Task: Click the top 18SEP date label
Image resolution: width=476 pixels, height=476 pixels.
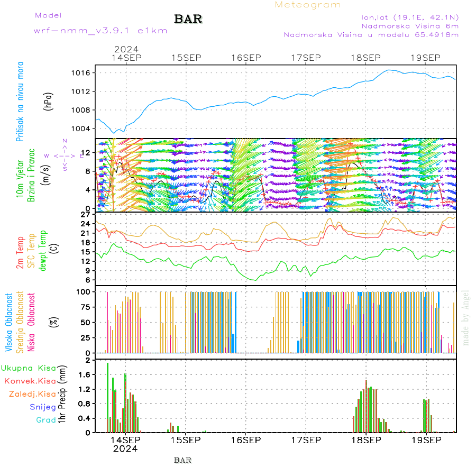Action: pyautogui.click(x=366, y=58)
